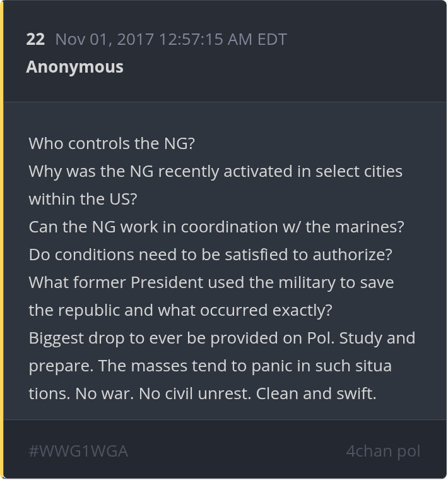Click the line starting "What former President"
Viewport: 448px width, 480px height.
211,282
